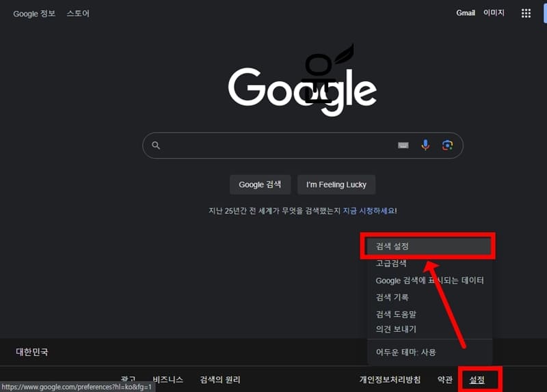
Task: Open the 비즈니스 footer link
Action: pyautogui.click(x=168, y=380)
